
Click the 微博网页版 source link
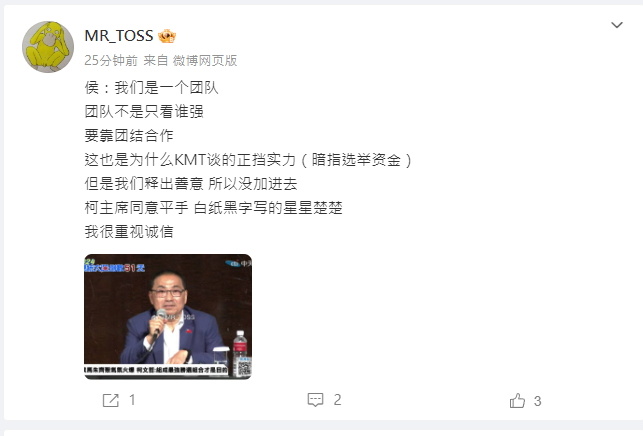coord(205,61)
